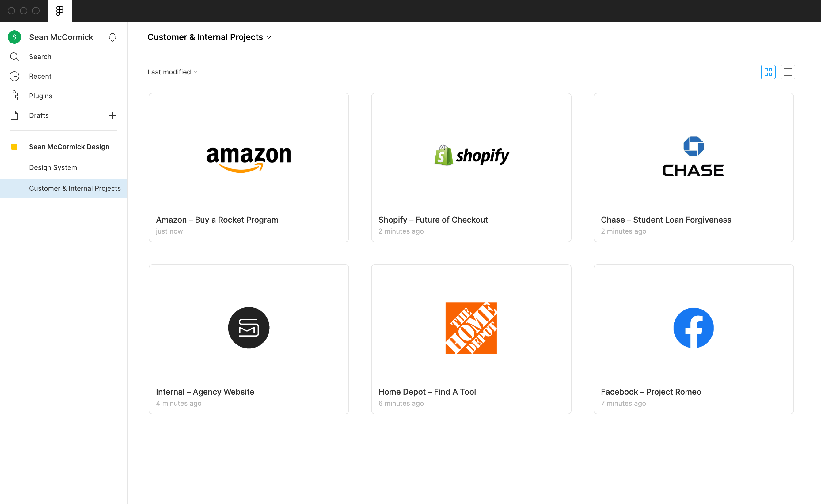Open Sean McCormick account menu

[61, 37]
